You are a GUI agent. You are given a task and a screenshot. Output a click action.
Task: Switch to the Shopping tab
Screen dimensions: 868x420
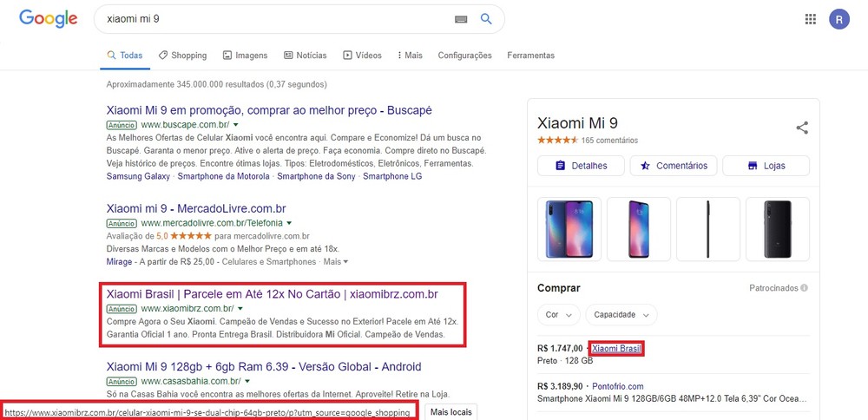coord(183,56)
